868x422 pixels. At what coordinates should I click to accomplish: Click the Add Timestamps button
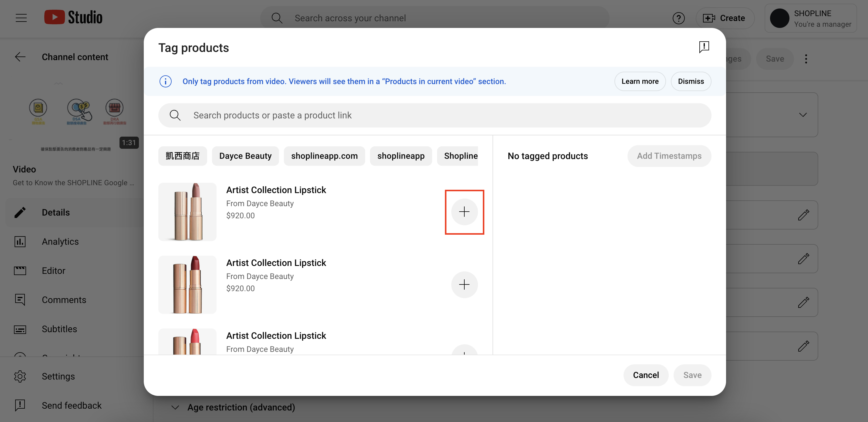tap(669, 156)
